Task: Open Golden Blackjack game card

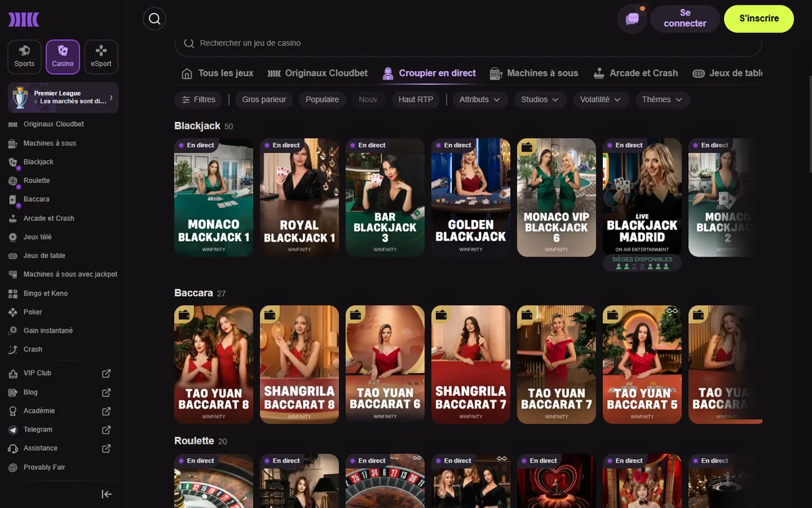Action: tap(471, 198)
